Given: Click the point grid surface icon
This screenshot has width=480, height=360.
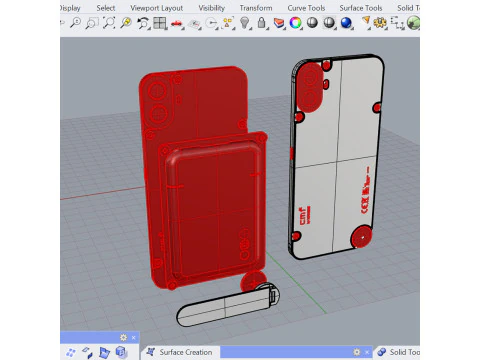Looking at the screenshot, I should tap(70, 352).
